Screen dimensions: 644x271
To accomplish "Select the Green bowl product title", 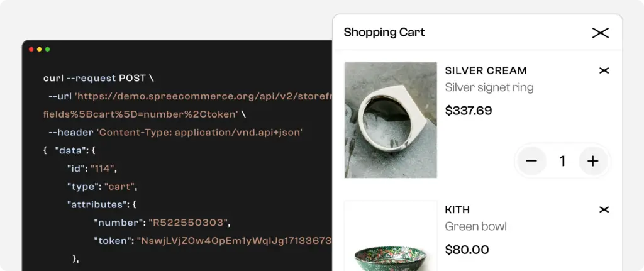I will pos(475,226).
